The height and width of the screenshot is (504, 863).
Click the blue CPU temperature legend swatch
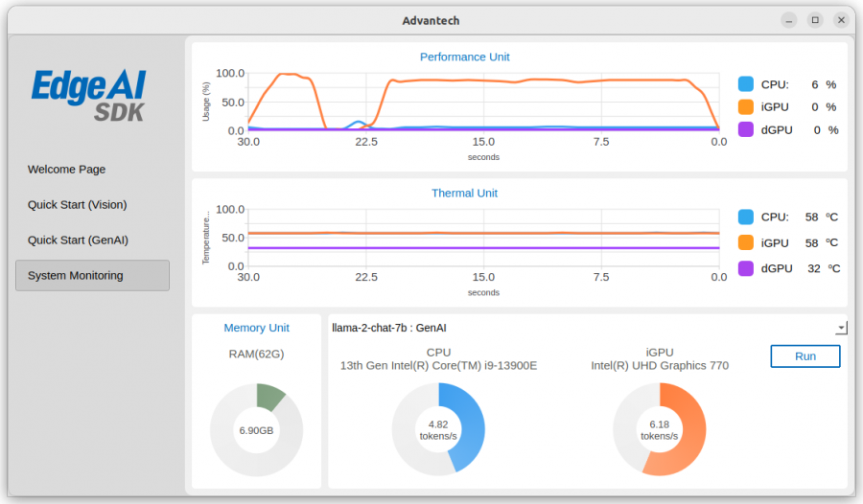[x=746, y=217]
